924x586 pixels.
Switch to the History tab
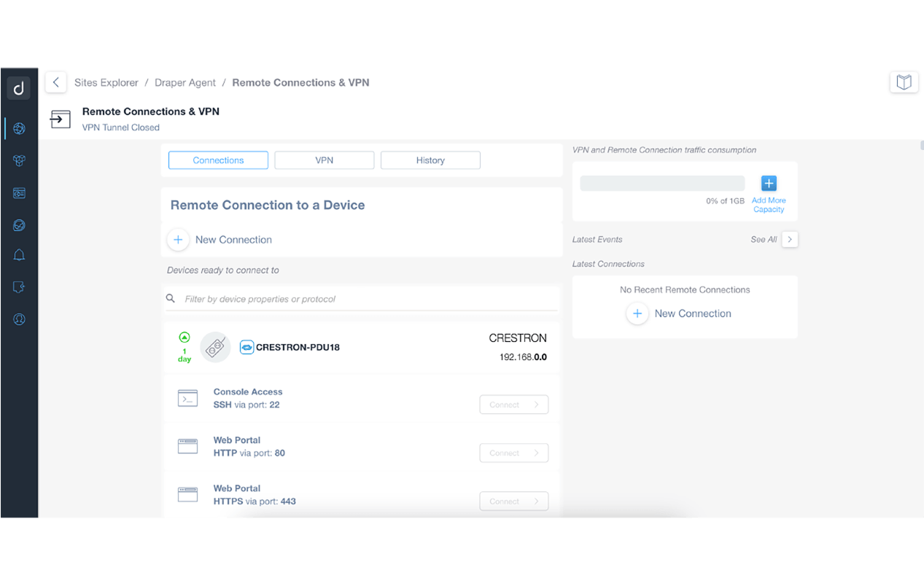pos(430,160)
